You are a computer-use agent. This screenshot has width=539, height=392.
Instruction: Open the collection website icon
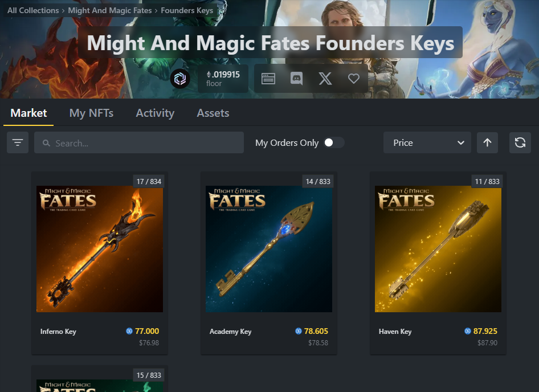tap(268, 79)
